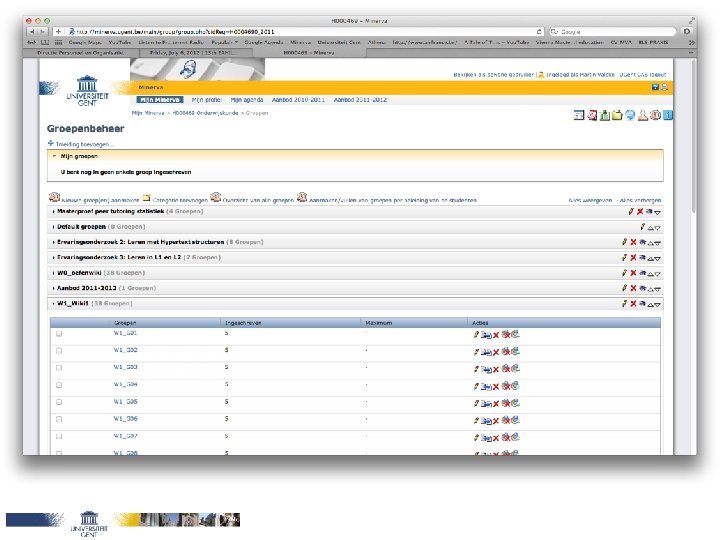The width and height of the screenshot is (720, 540).
Task: Click pencil edit icon for W1_G05
Action: pos(476,404)
